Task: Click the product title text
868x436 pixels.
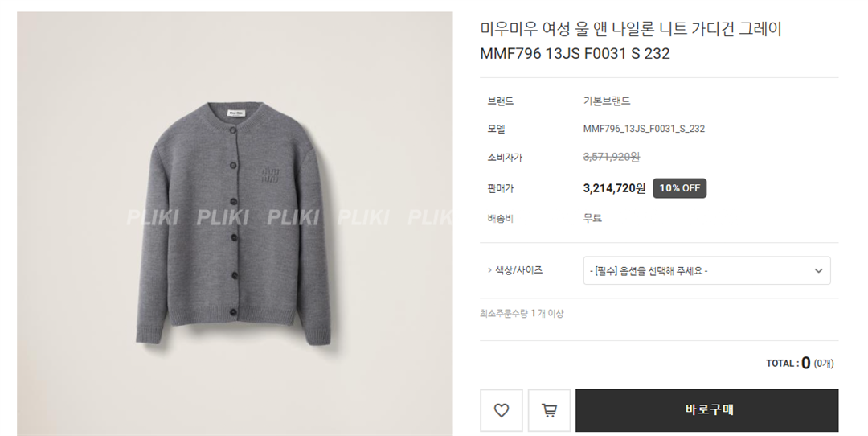Action: (x=631, y=41)
